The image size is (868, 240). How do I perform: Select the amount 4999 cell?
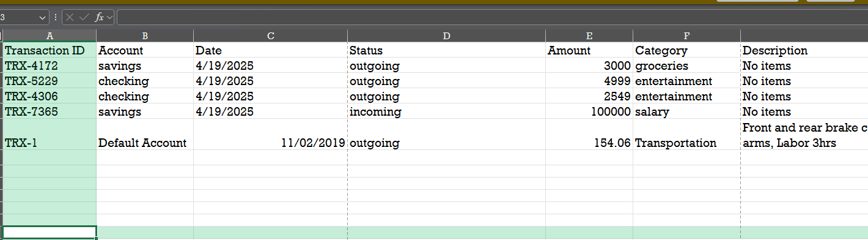[589, 81]
